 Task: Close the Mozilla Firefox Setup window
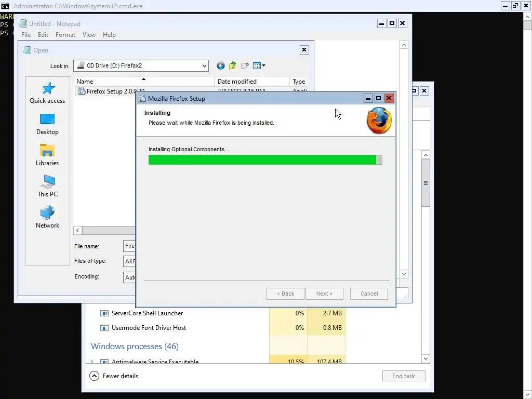click(389, 98)
